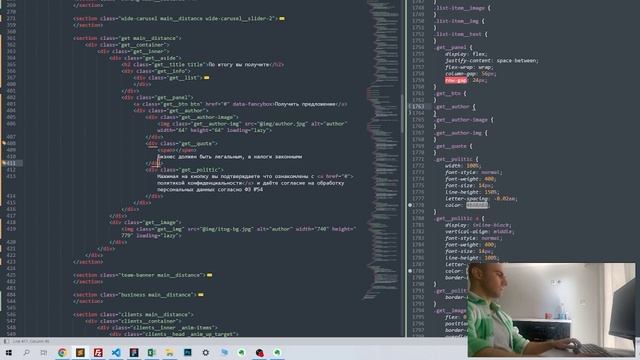Open Windows search from the taskbar
The width and height of the screenshot is (640, 360).
click(x=27, y=353)
